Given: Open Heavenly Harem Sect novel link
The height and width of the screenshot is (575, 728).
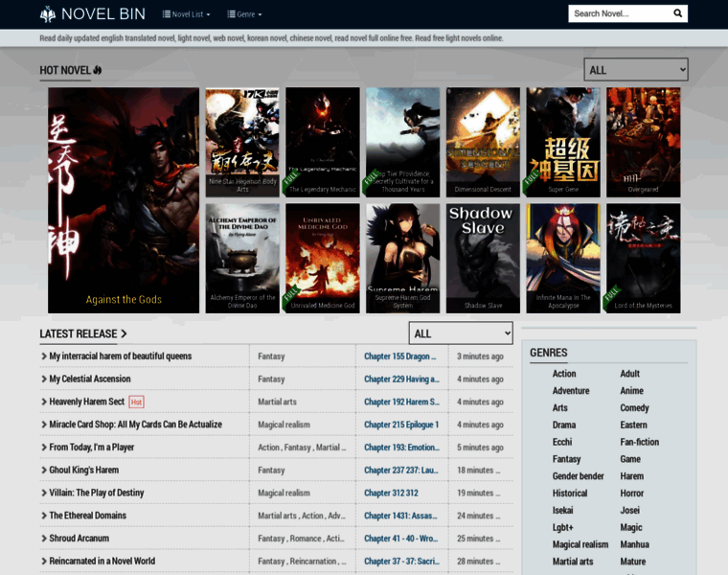Looking at the screenshot, I should tap(87, 402).
